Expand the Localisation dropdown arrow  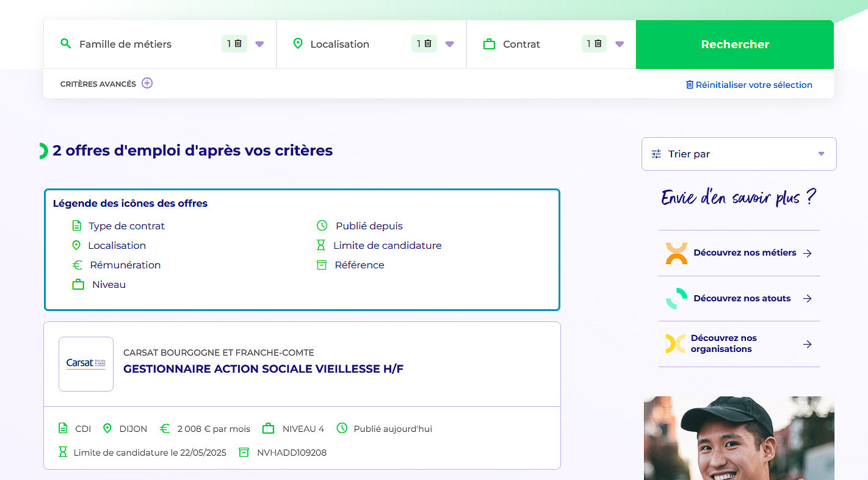click(450, 44)
